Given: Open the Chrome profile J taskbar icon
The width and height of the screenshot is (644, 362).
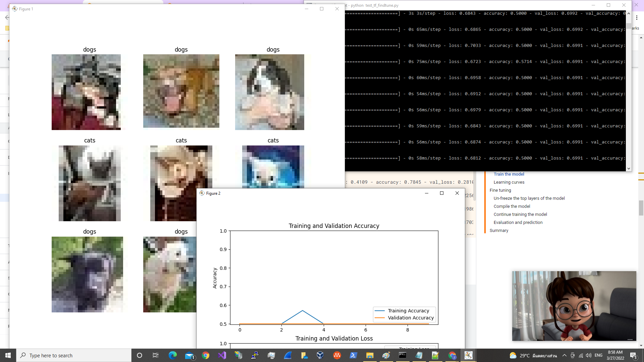Looking at the screenshot, I should [452, 355].
